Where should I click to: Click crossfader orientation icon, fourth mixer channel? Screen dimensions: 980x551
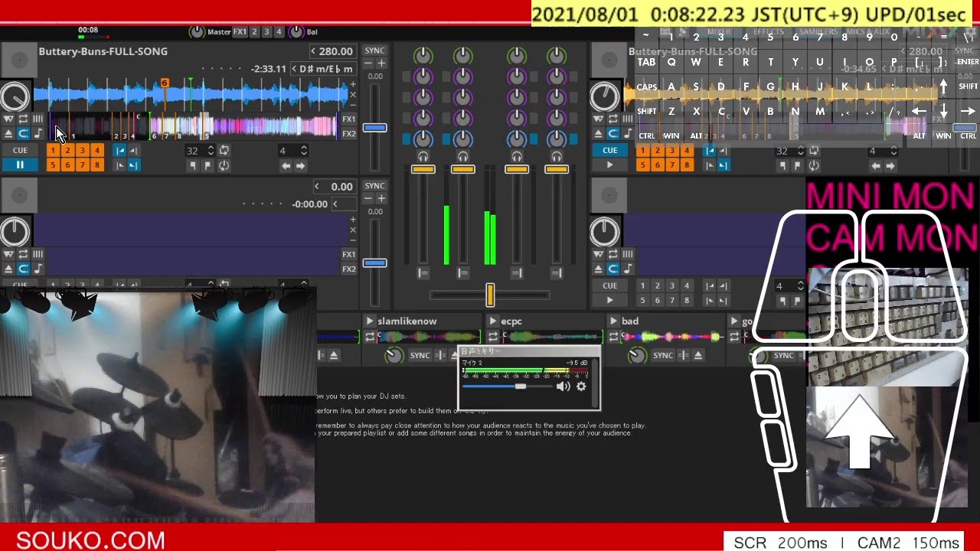pos(556,272)
